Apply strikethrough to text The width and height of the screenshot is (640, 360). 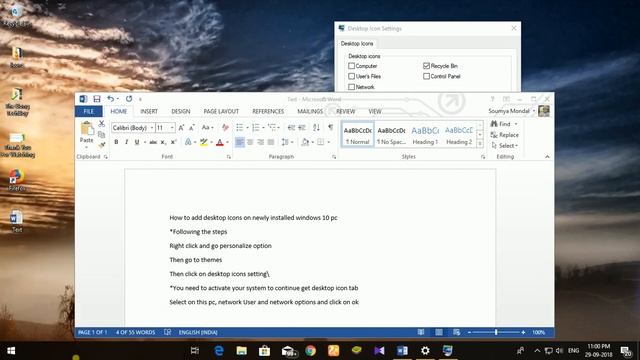(x=153, y=142)
